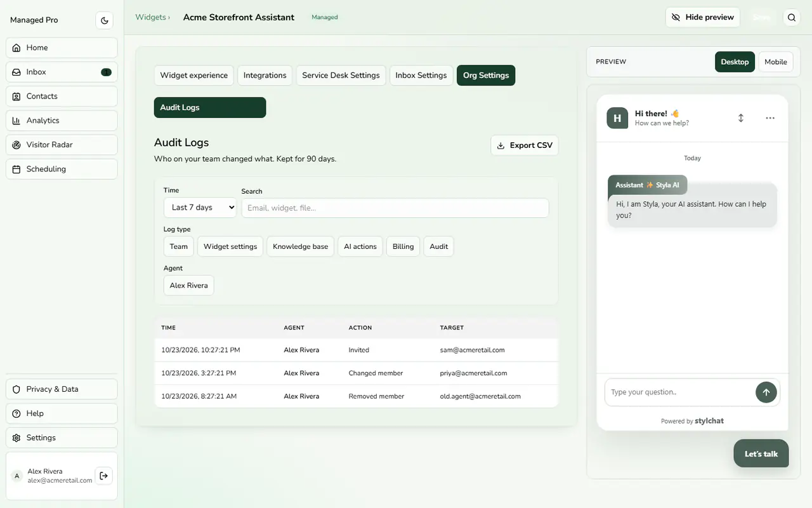This screenshot has width=812, height=508.
Task: Open the Last 7 days time dropdown
Action: point(200,208)
